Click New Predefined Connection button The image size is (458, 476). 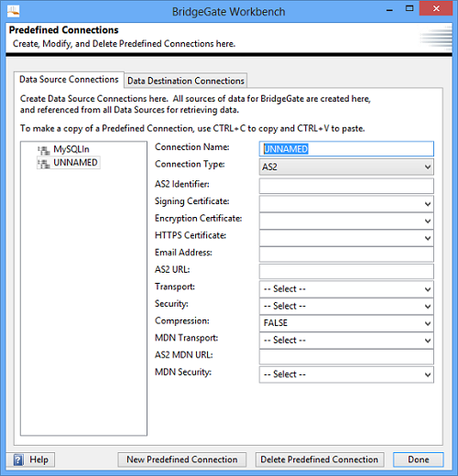pos(182,460)
